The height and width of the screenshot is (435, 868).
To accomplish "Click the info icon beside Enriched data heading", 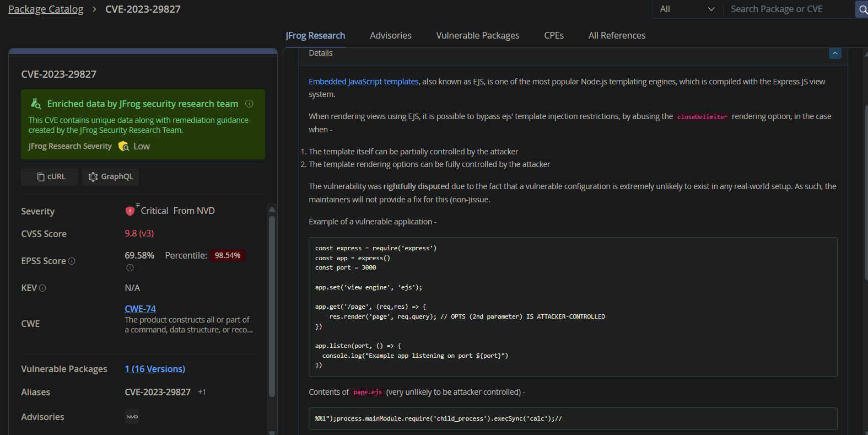I will pyautogui.click(x=249, y=104).
